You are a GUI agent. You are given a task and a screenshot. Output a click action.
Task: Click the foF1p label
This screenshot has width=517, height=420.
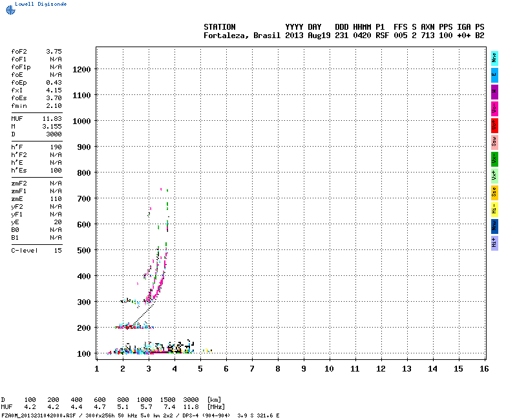(x=21, y=67)
